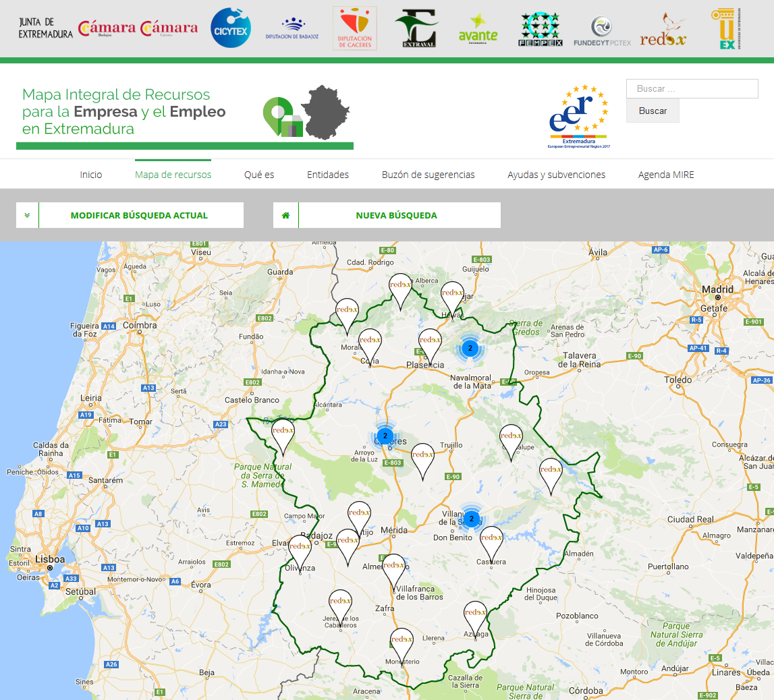Click the CICYTEX logo in header
Screen dimensions: 774x700
tap(231, 28)
